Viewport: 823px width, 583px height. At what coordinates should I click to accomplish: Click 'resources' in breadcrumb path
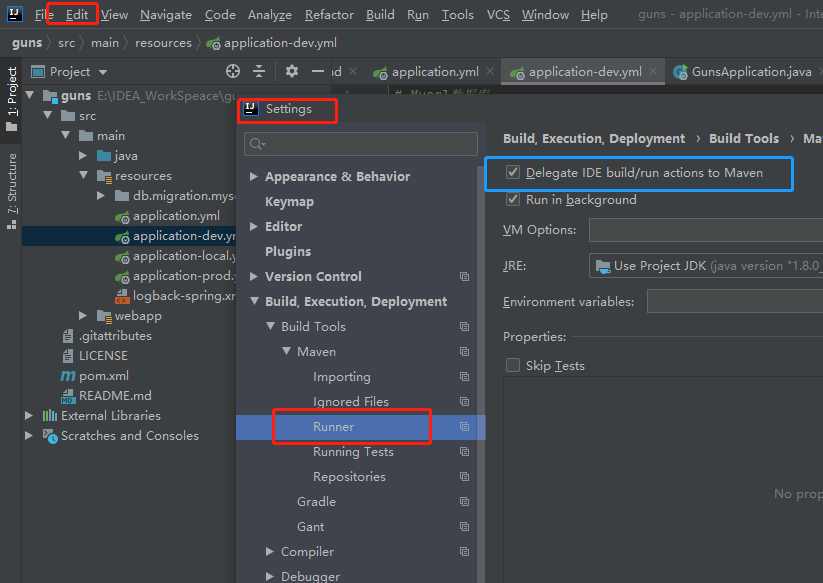163,43
